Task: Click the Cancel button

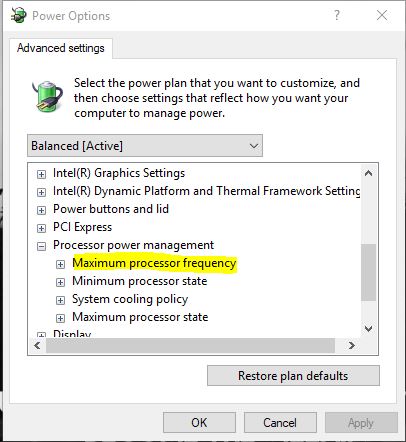Action: (x=280, y=423)
